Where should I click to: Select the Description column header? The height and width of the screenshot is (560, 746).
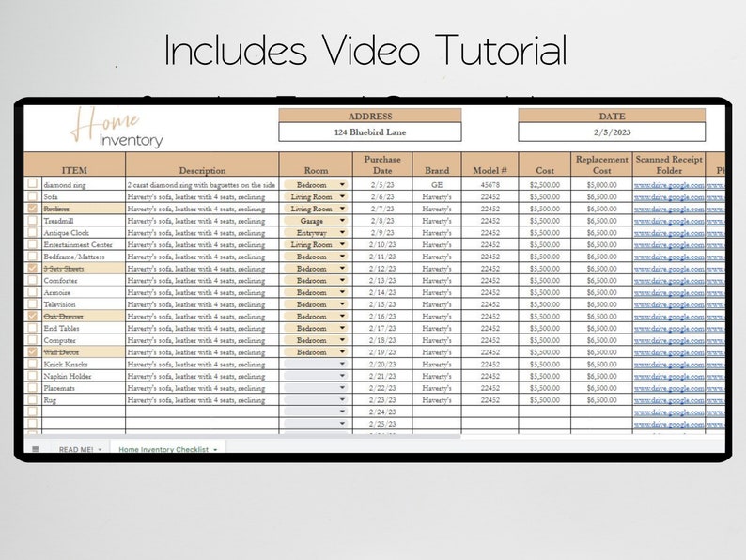coord(202,164)
